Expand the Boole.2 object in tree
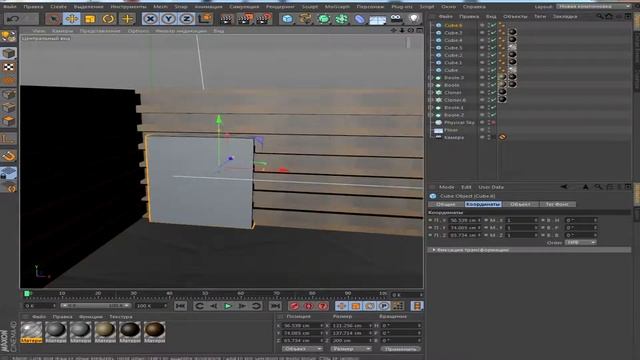640x360 pixels. pyautogui.click(x=431, y=115)
